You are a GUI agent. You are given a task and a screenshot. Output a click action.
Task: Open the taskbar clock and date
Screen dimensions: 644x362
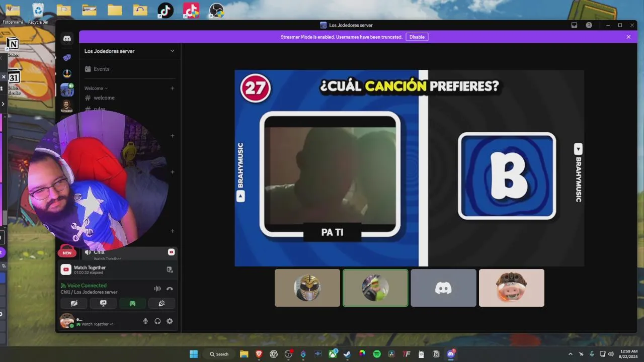point(629,354)
